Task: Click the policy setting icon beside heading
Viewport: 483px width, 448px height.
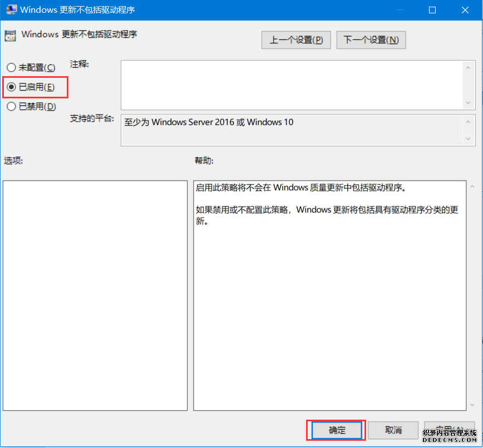Action: tap(10, 36)
